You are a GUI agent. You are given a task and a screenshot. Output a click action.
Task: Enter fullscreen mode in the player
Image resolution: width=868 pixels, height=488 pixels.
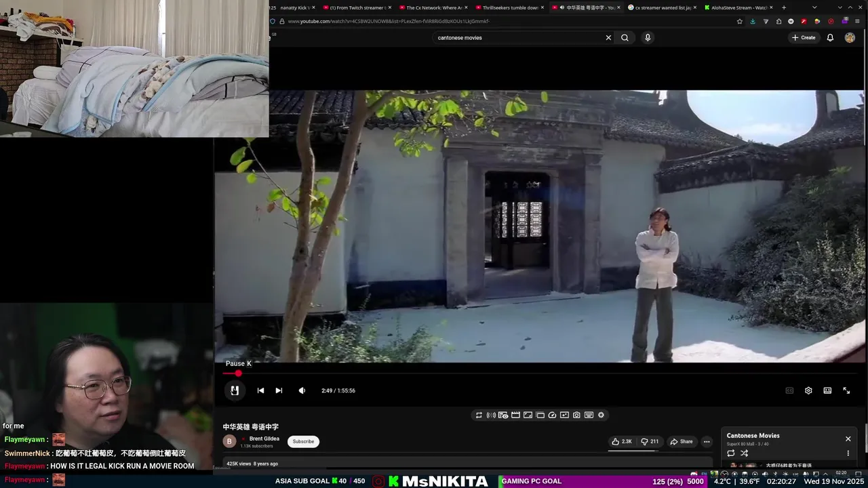[846, 390]
